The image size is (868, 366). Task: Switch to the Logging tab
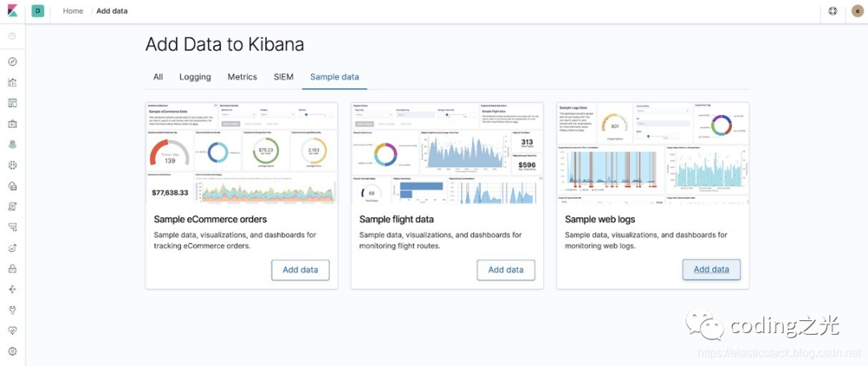click(195, 77)
